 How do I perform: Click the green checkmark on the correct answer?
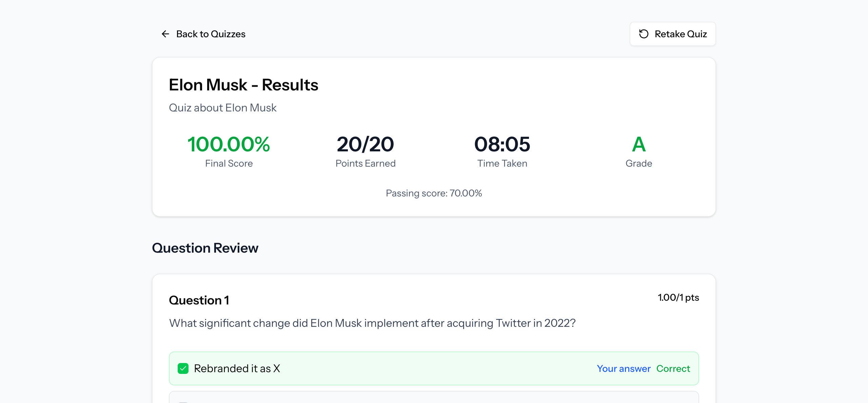(183, 368)
